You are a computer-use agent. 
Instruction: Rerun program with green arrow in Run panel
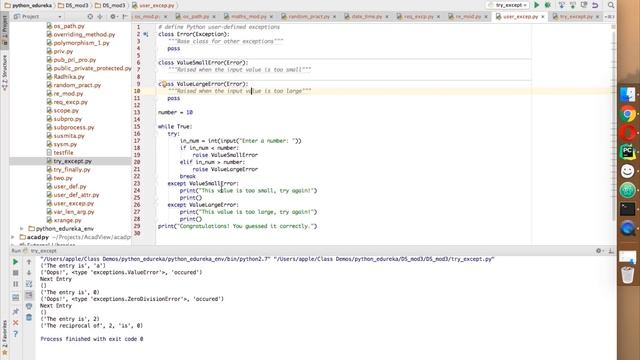pyautogui.click(x=16, y=262)
